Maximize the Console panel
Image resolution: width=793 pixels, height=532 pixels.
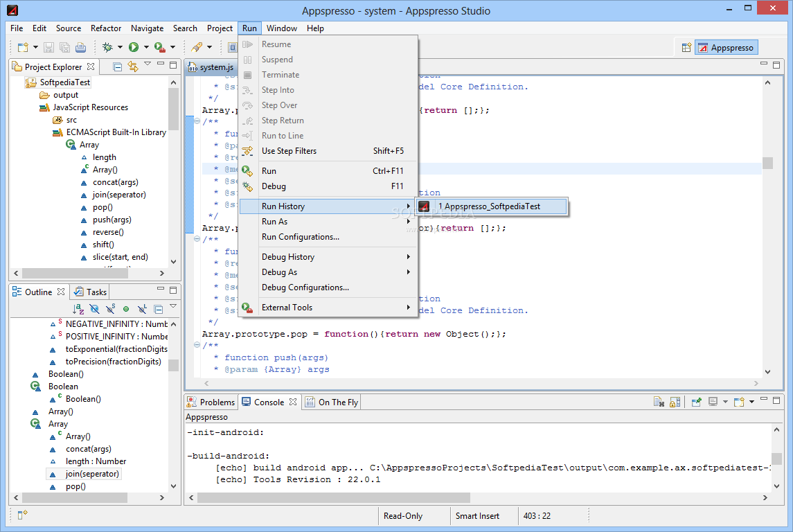tap(776, 400)
